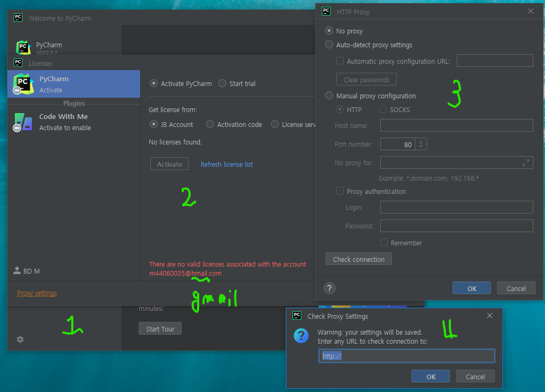Screen dimensions: 545x392
Task: Click Refresh license list link
Action: 227,164
